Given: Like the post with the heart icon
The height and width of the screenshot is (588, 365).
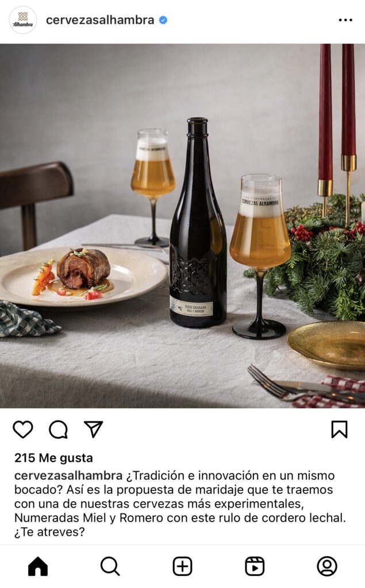Looking at the screenshot, I should point(23,430).
